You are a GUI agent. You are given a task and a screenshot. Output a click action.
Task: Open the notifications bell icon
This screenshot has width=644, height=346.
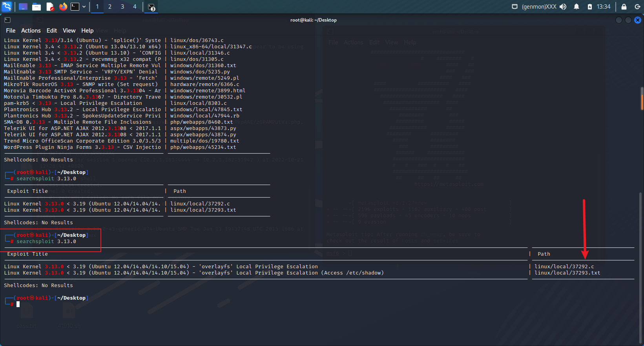[x=576, y=7]
